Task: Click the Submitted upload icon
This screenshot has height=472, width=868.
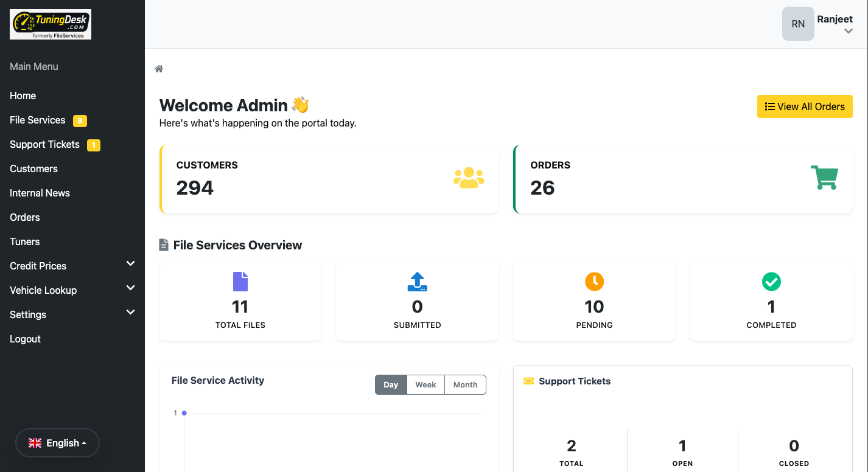Action: coord(417,282)
